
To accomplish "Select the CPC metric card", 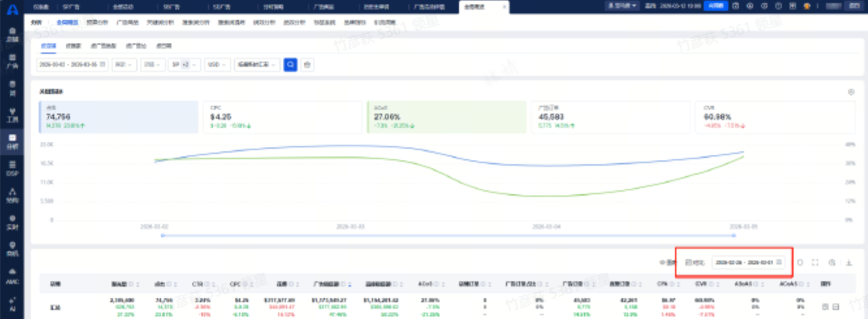I will click(281, 117).
